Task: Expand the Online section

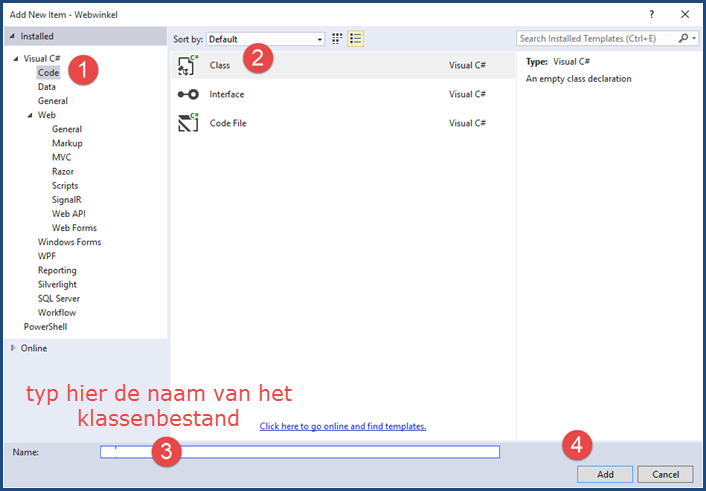Action: [x=13, y=348]
